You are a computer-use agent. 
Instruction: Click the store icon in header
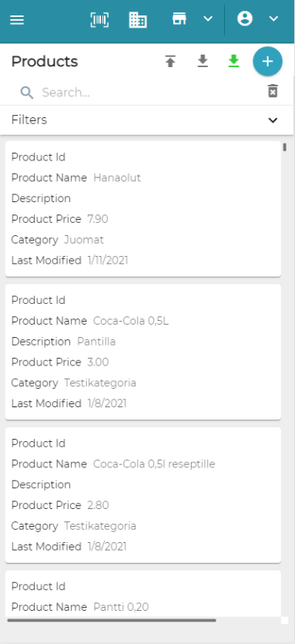[x=179, y=19]
